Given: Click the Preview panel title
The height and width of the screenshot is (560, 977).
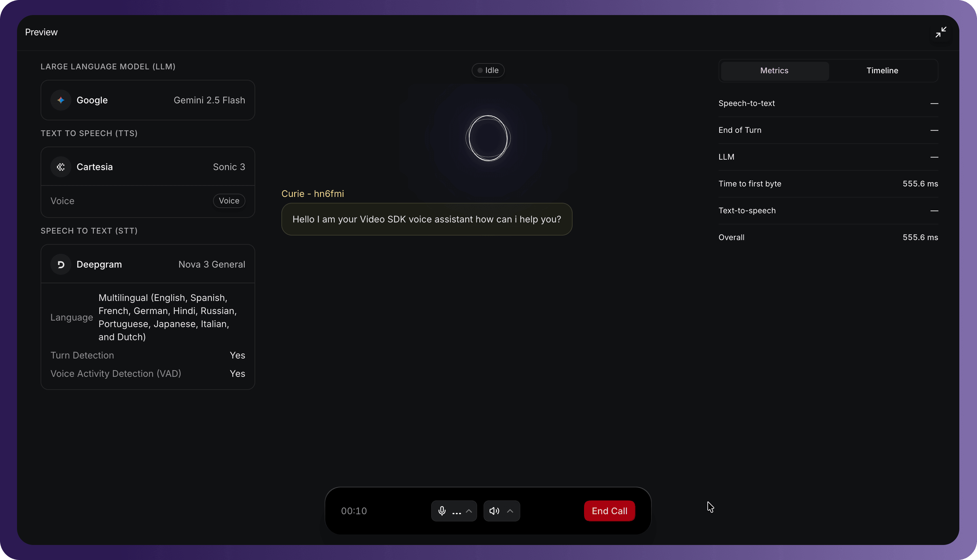Looking at the screenshot, I should click(x=41, y=32).
